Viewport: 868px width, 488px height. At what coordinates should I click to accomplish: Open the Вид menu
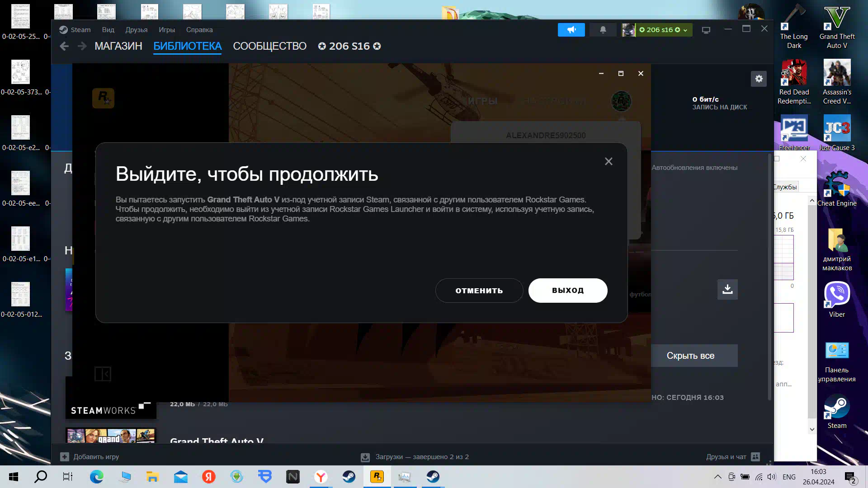click(x=108, y=30)
